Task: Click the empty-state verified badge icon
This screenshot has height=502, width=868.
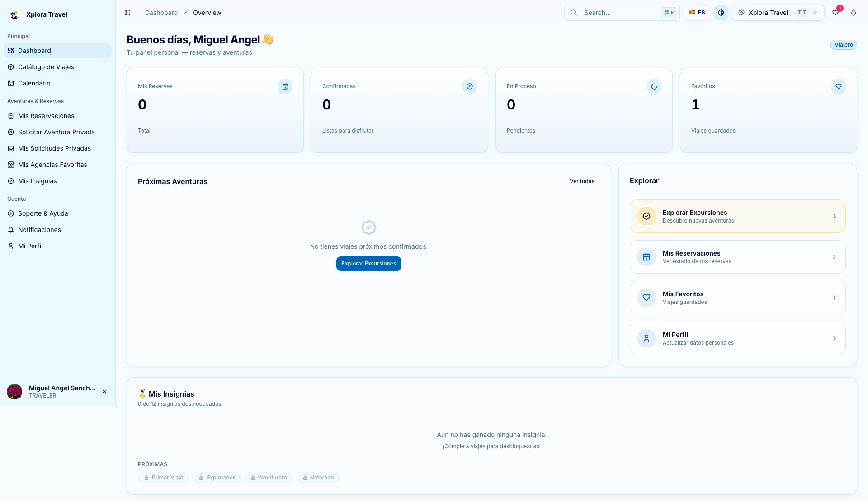Action: [x=369, y=227]
